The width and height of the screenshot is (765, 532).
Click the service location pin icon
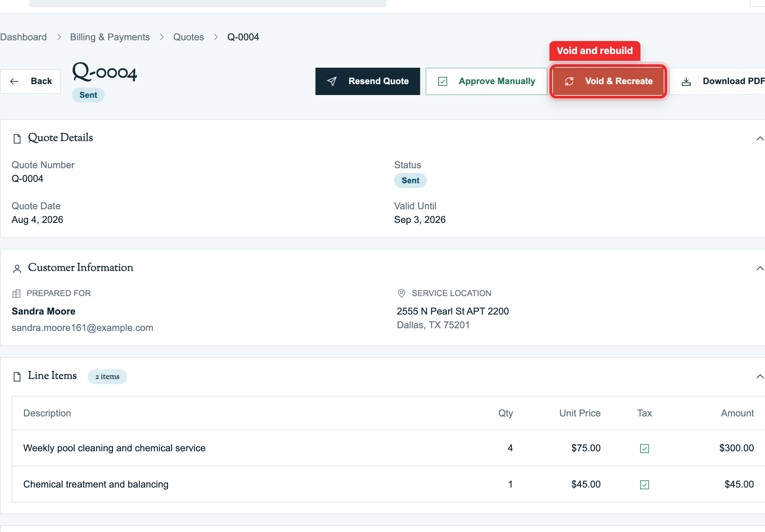402,293
